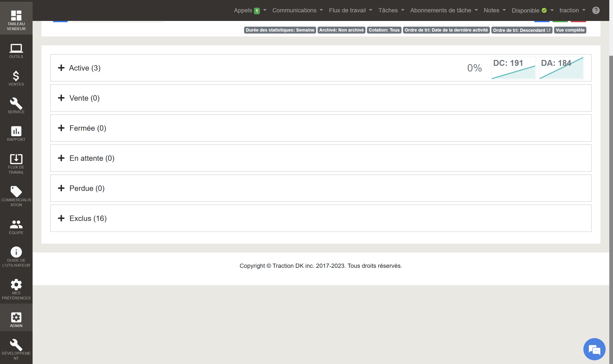Screen dimensions: 613x364
Task: Click the Ordre de tri: Descendant tag
Action: click(x=522, y=30)
